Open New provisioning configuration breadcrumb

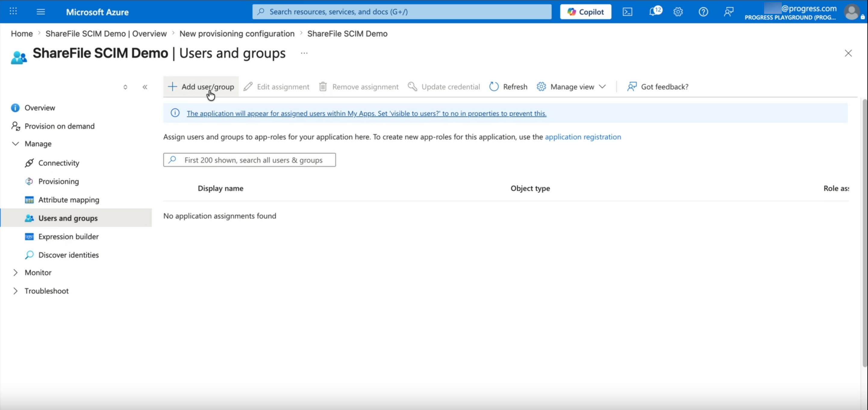click(237, 33)
